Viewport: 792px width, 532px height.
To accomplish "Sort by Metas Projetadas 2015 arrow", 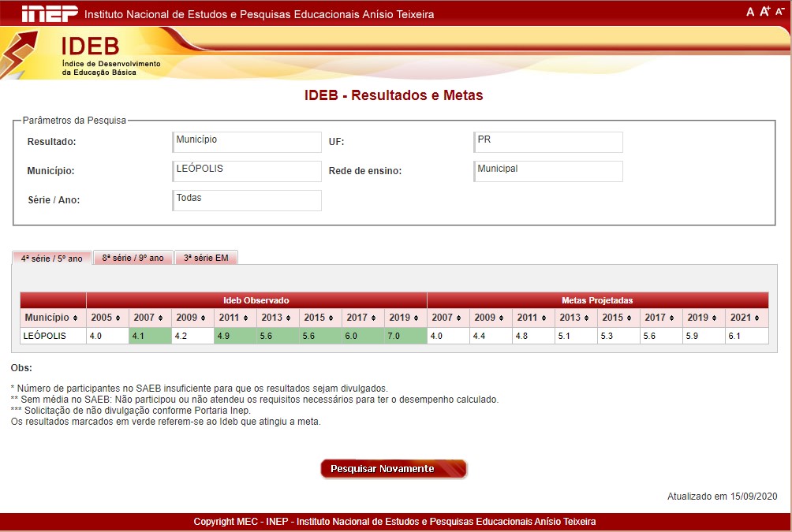I will [629, 318].
